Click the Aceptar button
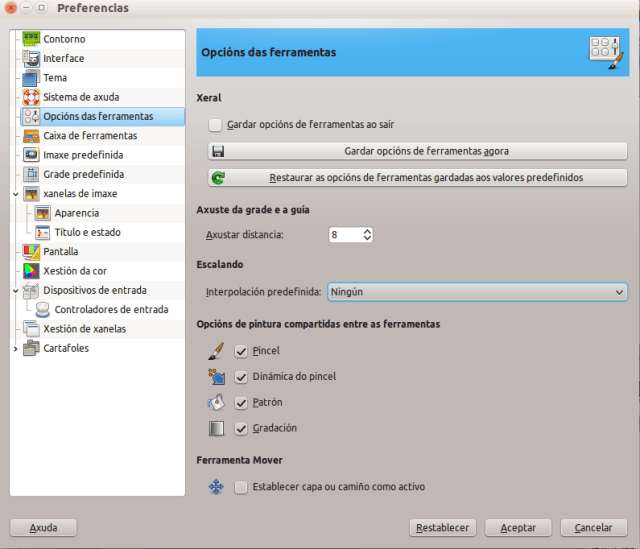Screen dimensions: 640x549 pyautogui.click(x=518, y=528)
